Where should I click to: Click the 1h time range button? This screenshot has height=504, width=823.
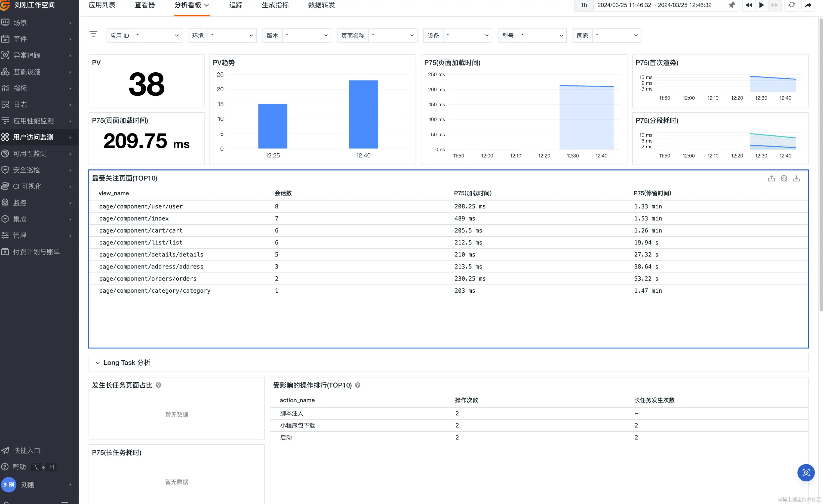(x=584, y=5)
